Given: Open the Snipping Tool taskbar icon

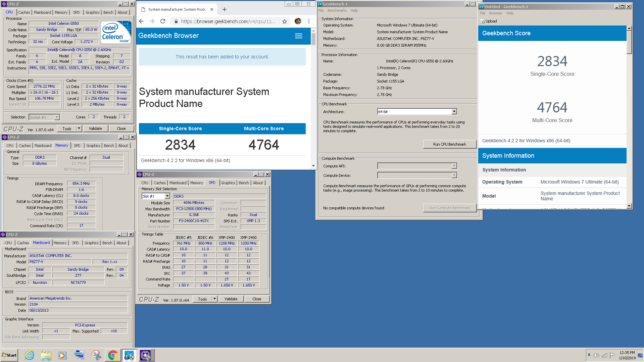Looking at the screenshot, I should coord(96,355).
